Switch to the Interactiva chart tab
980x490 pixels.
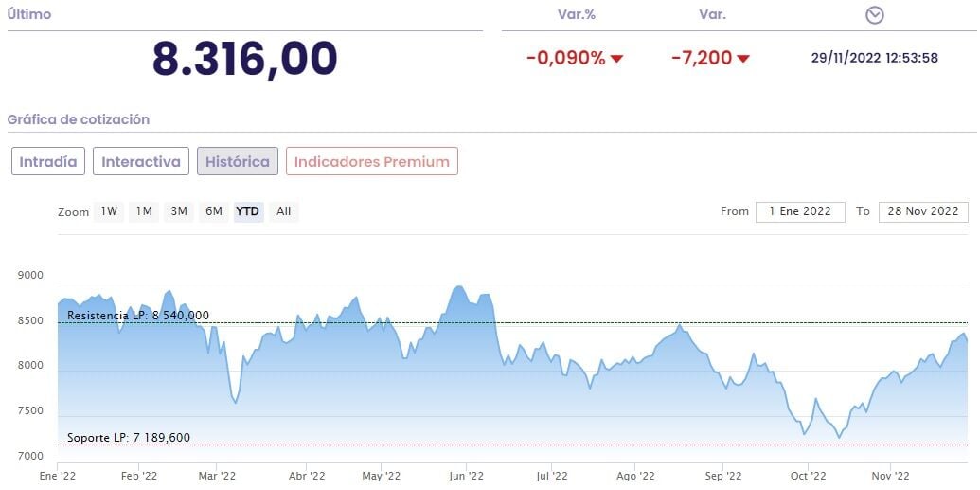[x=141, y=161]
